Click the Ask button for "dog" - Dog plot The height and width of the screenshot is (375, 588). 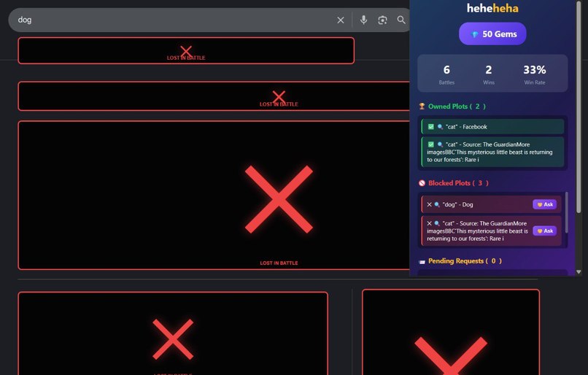click(x=544, y=204)
